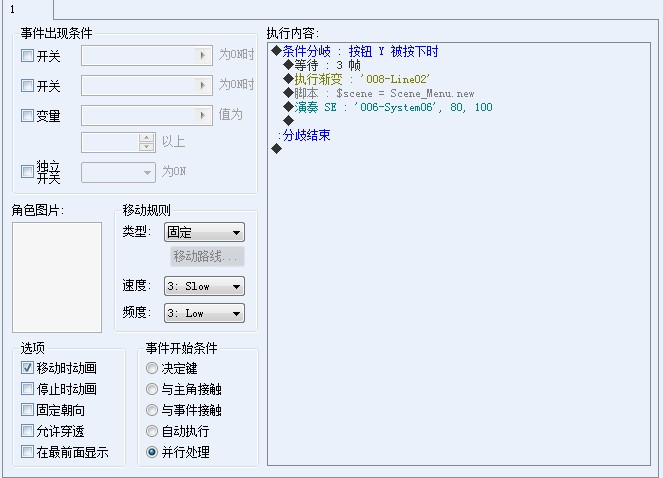The width and height of the screenshot is (663, 478).
Task: Select the last empty command line after 分歧结束
Action: click(277, 149)
